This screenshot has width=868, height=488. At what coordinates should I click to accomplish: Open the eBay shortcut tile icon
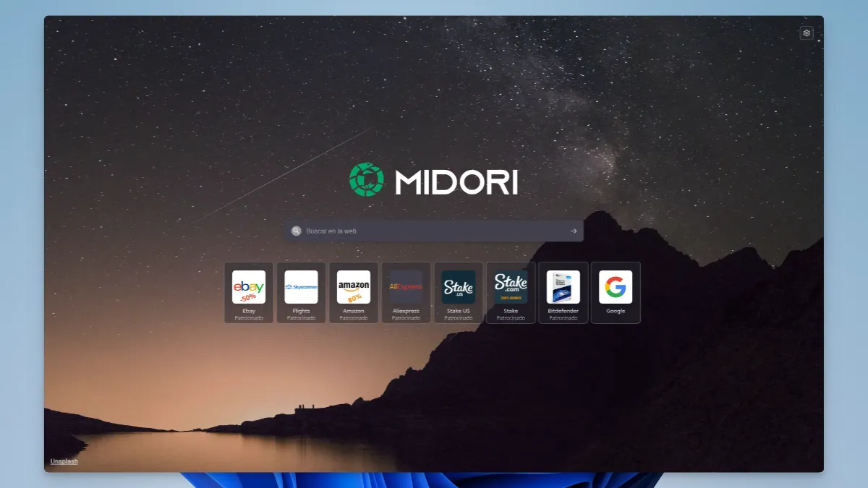tap(249, 287)
